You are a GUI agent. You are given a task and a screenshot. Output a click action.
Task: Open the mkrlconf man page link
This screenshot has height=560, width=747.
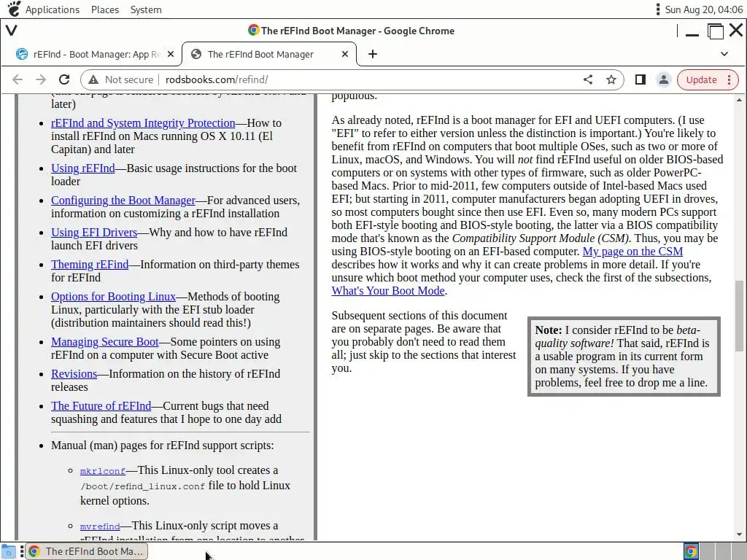[102, 471]
